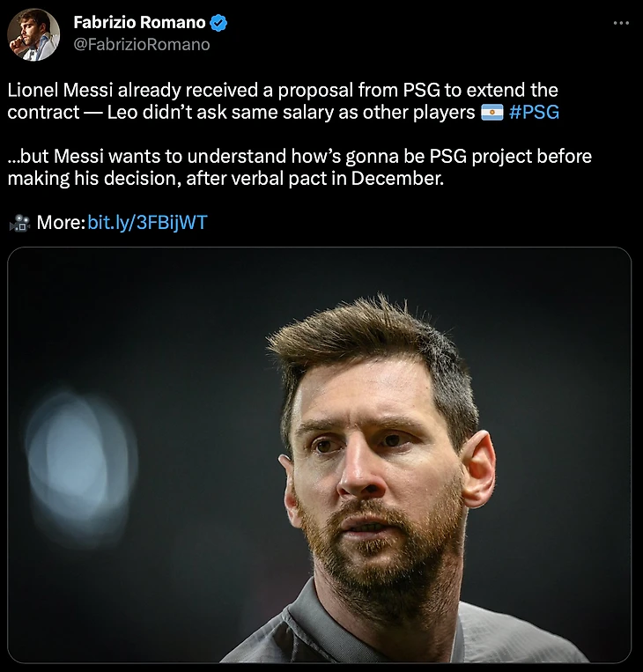Click the blurred light spot in photo
Screen dimensions: 643x672
[x=81, y=460]
